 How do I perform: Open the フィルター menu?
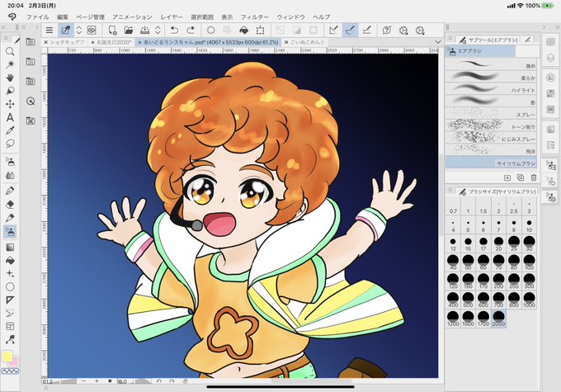[x=254, y=17]
